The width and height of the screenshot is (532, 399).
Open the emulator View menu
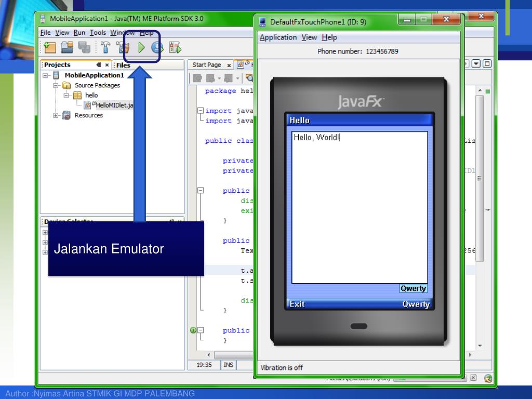coord(309,37)
